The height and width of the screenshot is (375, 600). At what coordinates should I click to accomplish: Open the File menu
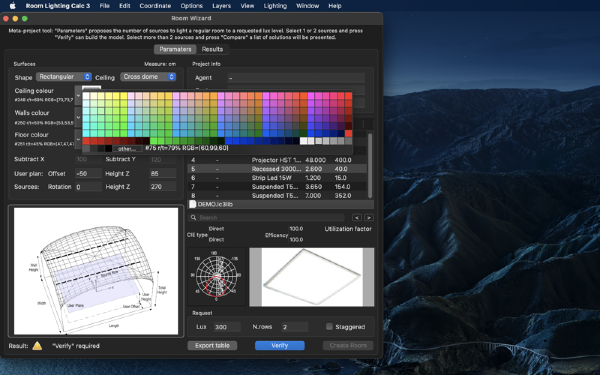pos(104,6)
